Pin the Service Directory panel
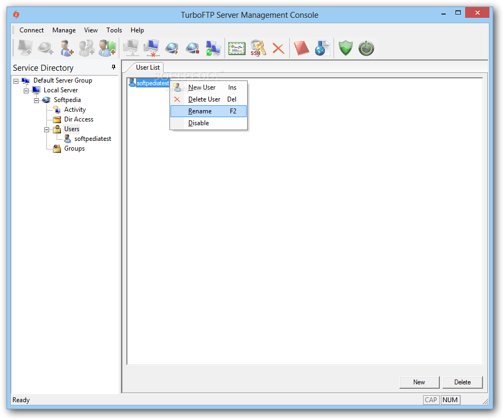Image resolution: width=504 pixels, height=420 pixels. (x=113, y=67)
